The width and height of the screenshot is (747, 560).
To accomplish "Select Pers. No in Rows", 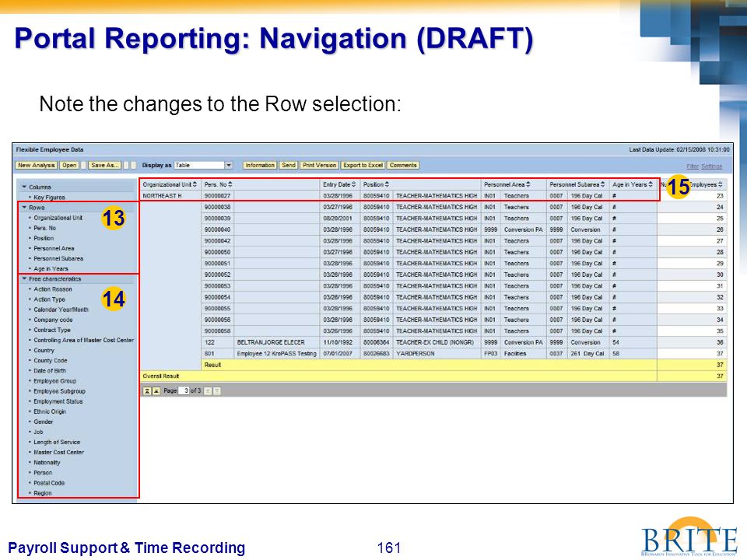I will point(45,228).
